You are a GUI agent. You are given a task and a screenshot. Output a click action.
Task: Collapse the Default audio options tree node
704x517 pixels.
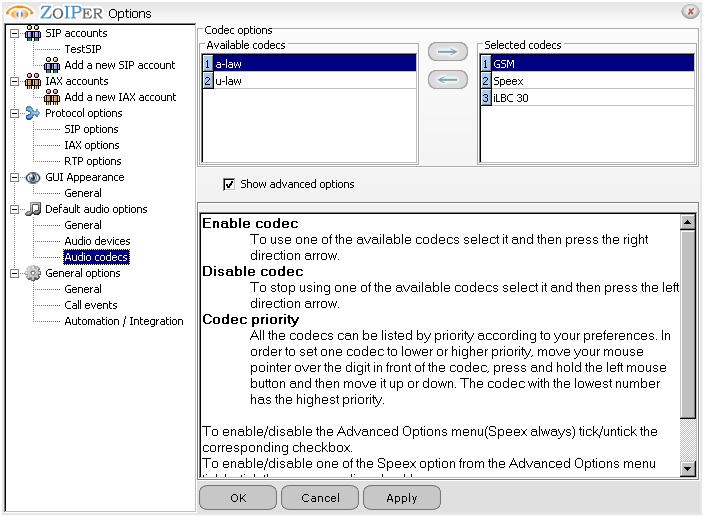(x=14, y=209)
